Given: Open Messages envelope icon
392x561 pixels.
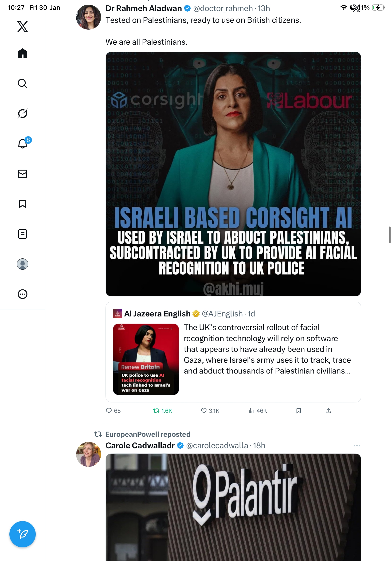Looking at the screenshot, I should [23, 174].
